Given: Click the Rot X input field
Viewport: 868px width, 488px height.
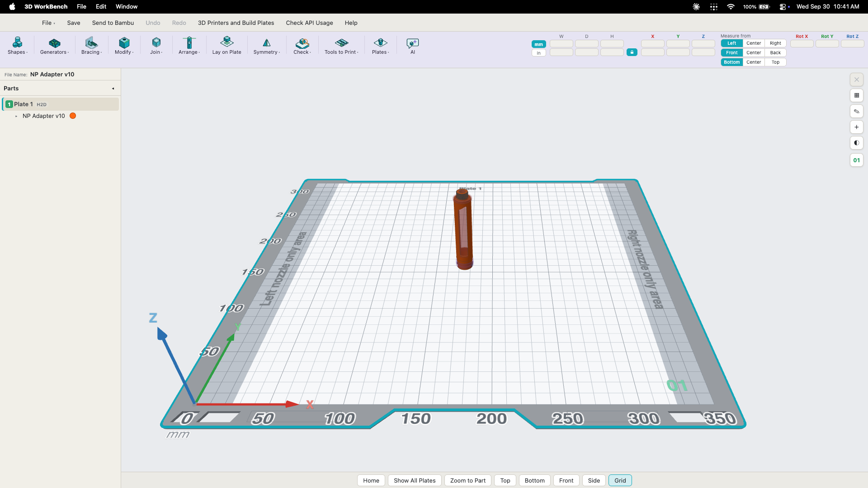Looking at the screenshot, I should coord(802,44).
